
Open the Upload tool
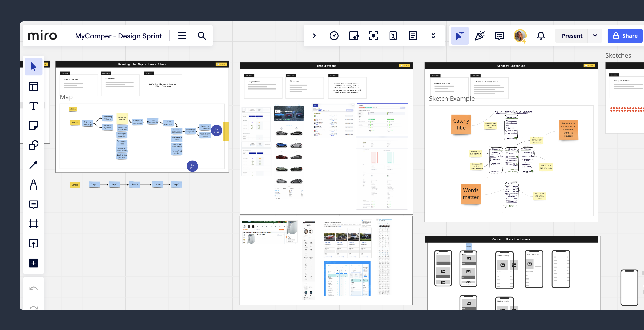[x=34, y=243]
